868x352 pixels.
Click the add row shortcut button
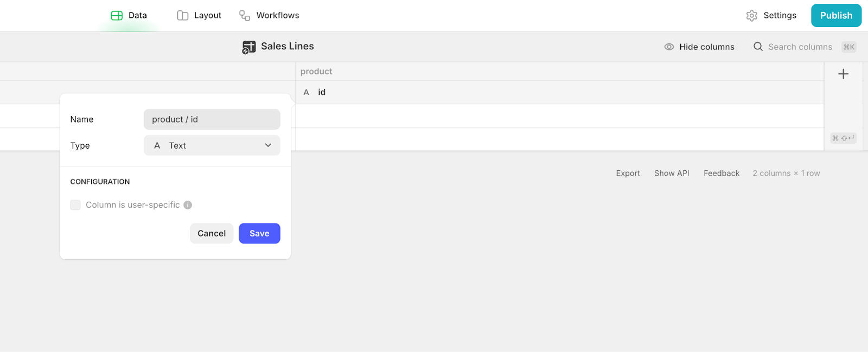coord(843,138)
